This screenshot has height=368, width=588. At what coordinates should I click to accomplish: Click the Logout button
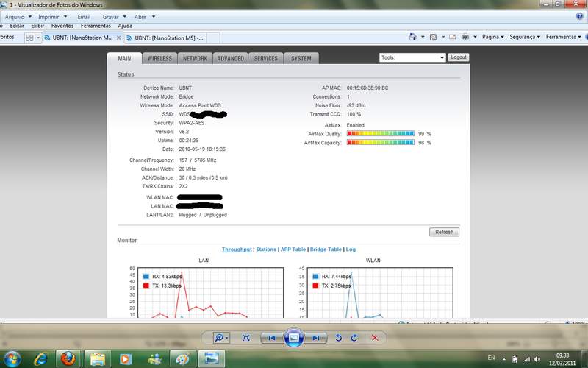click(x=458, y=57)
